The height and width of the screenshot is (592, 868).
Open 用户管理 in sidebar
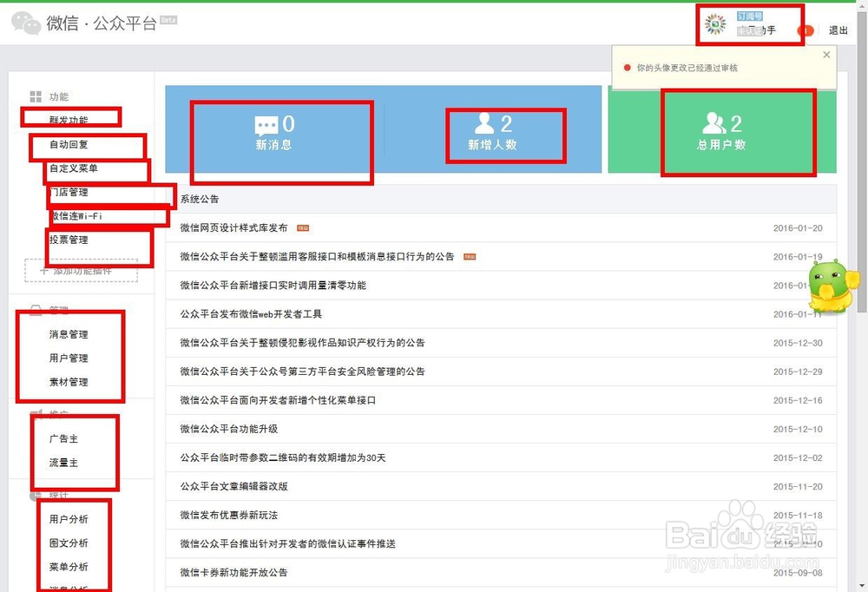point(69,358)
